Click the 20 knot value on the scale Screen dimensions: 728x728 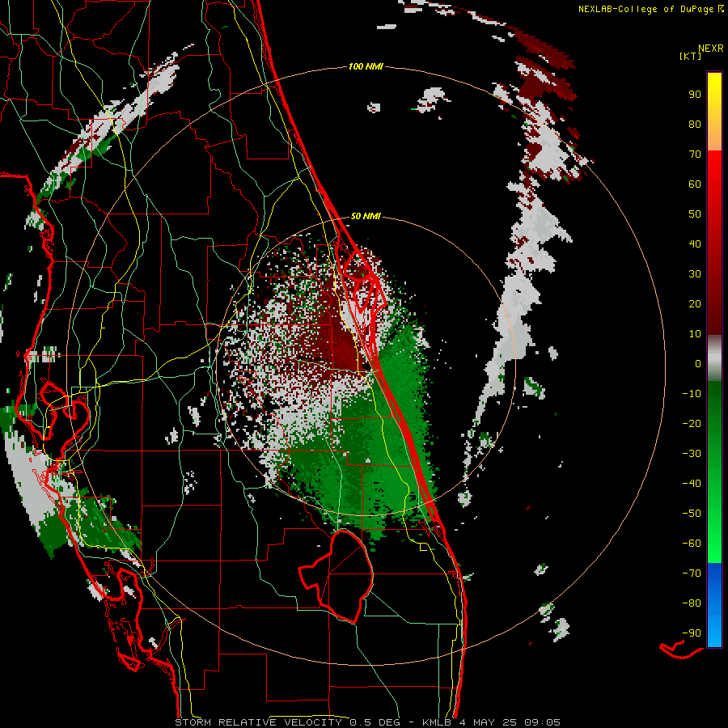point(695,304)
